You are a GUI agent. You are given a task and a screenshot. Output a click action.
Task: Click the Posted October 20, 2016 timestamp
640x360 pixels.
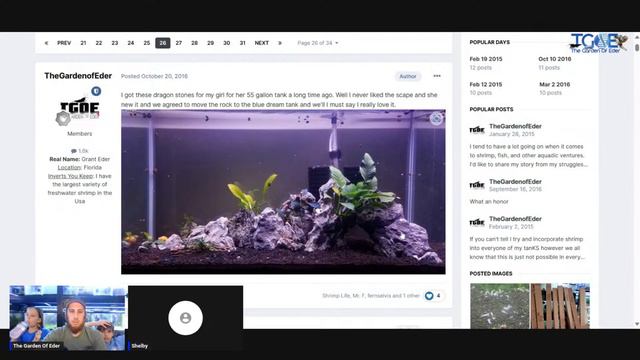tap(154, 76)
